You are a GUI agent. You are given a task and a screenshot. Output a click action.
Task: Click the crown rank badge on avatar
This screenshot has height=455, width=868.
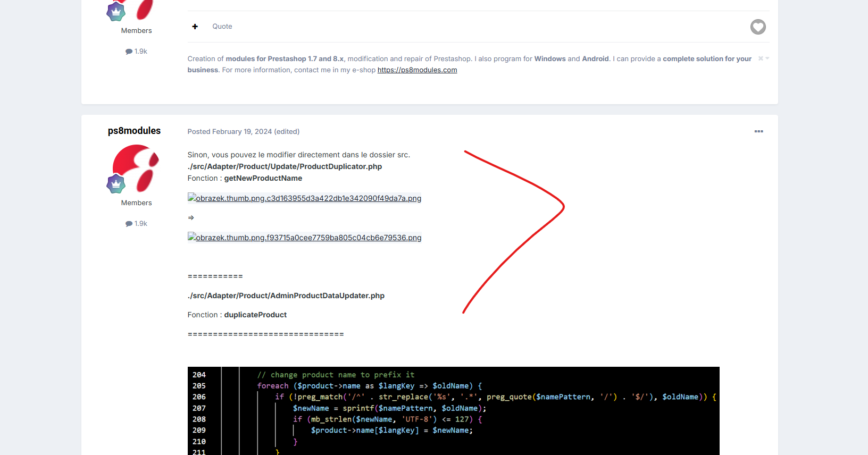(116, 184)
